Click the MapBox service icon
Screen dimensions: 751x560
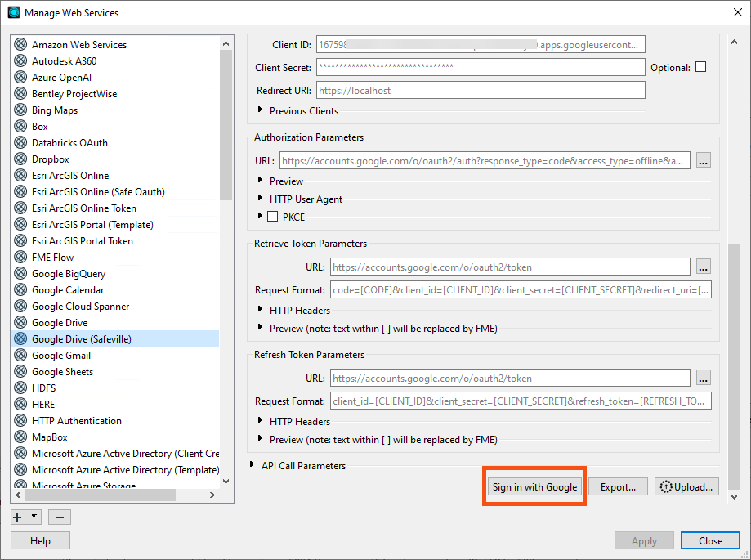[x=20, y=437]
